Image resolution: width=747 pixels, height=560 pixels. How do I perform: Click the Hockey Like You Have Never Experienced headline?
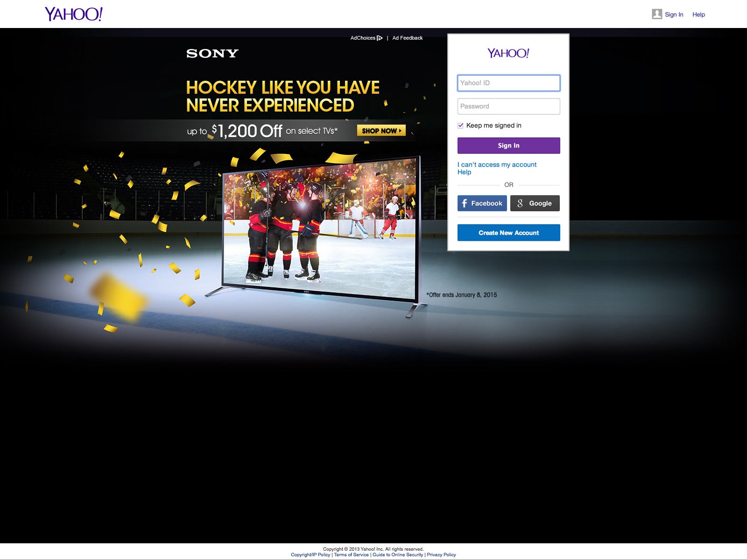pos(283,97)
